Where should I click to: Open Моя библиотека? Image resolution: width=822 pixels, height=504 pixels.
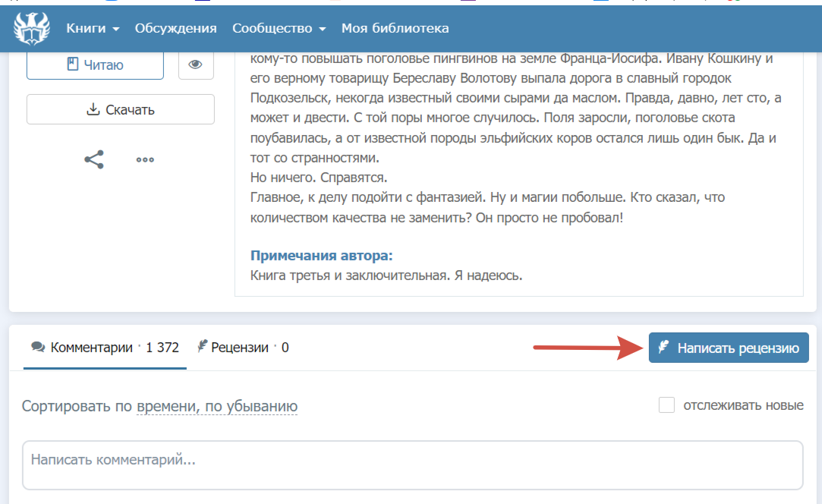[x=395, y=28]
